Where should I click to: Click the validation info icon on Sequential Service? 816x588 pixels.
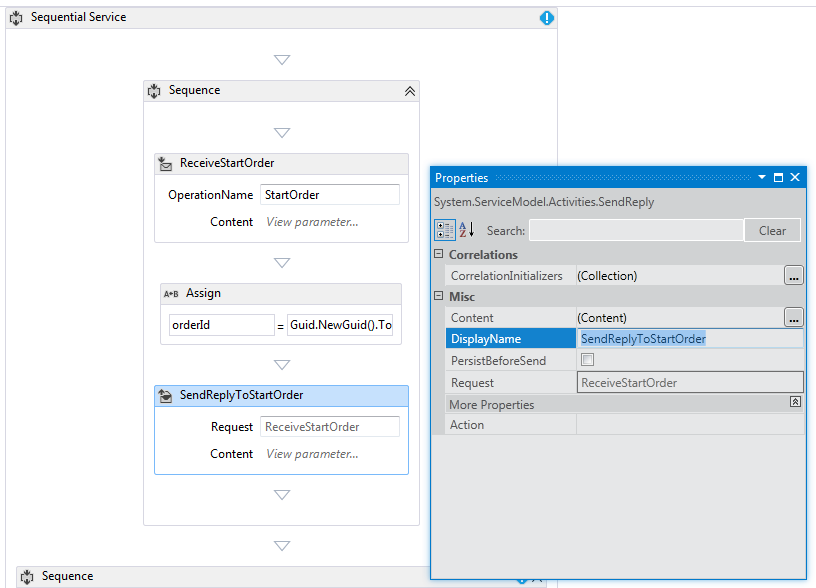546,17
